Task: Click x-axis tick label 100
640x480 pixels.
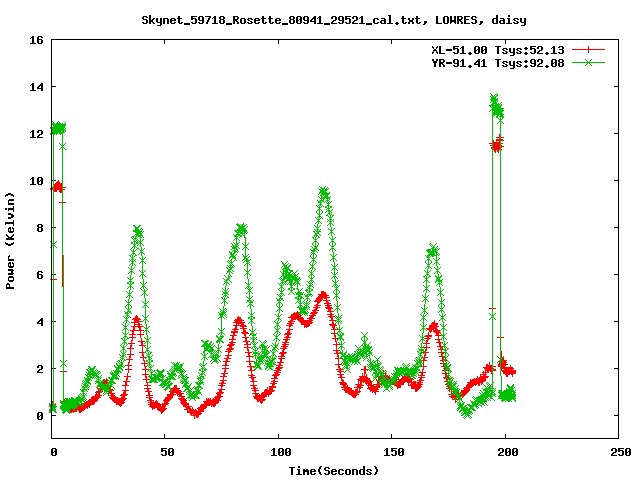Action: pyautogui.click(x=281, y=452)
